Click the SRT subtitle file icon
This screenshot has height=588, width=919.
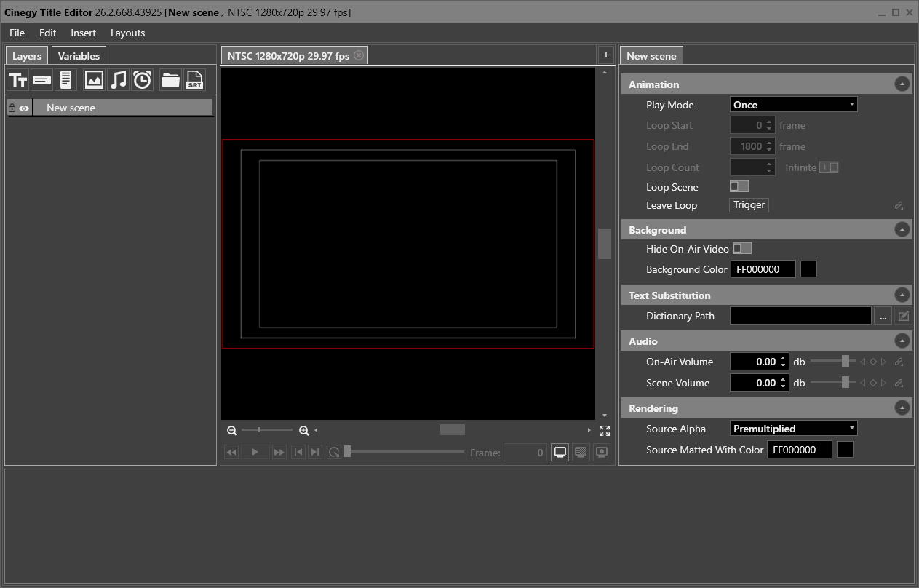(194, 80)
